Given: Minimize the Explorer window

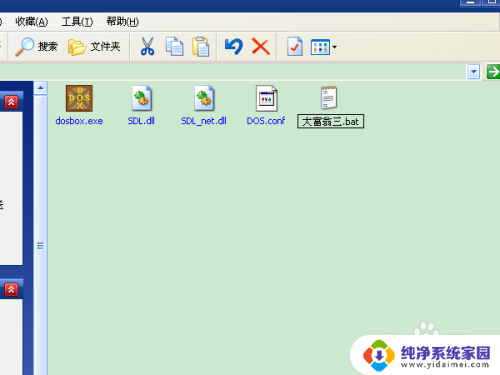Looking at the screenshot, I should pyautogui.click(x=470, y=2).
